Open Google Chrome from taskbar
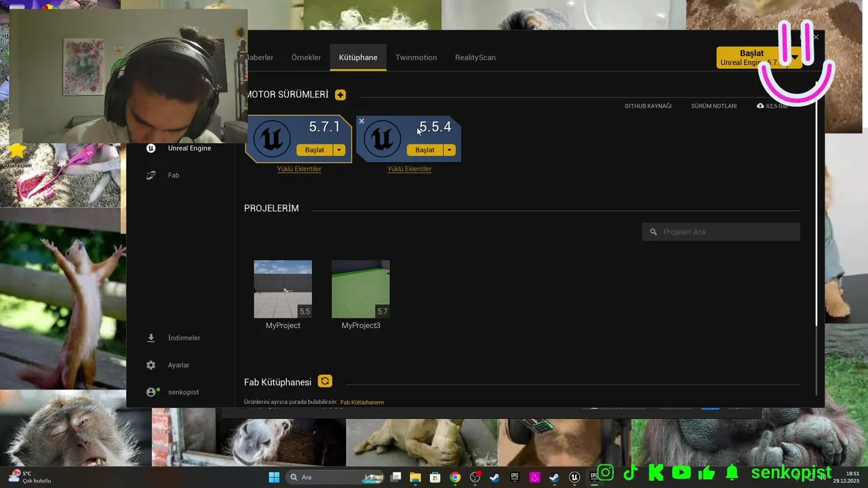This screenshot has width=868, height=488. (x=455, y=477)
